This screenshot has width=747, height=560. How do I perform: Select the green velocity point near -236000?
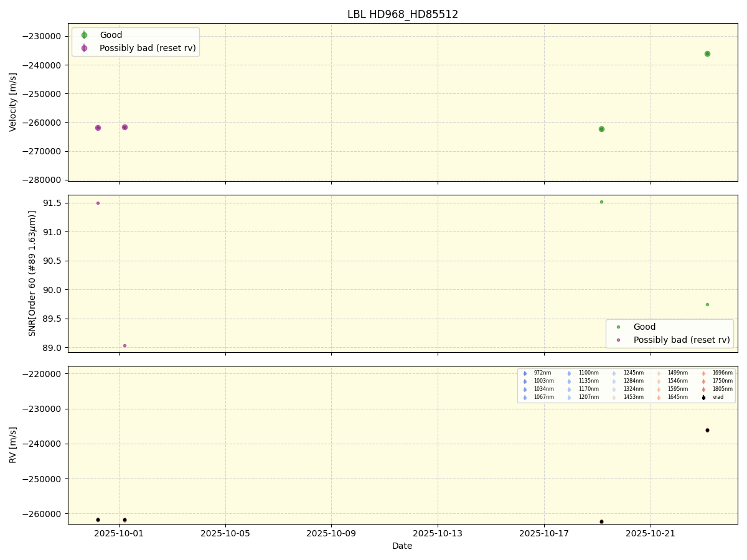coord(707,54)
